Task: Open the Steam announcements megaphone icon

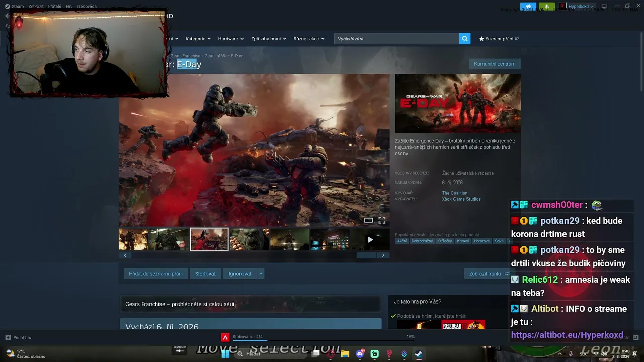Action: point(528,7)
